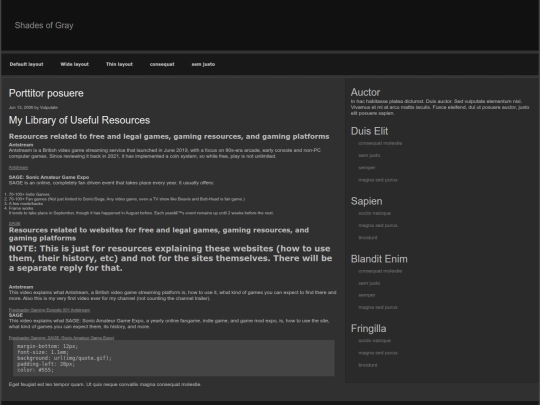
Task: Open magna sed purus under Sapien
Action: 378,226
